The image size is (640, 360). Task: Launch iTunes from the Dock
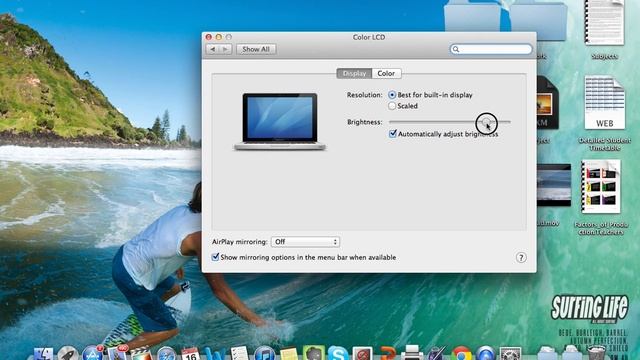(x=264, y=354)
